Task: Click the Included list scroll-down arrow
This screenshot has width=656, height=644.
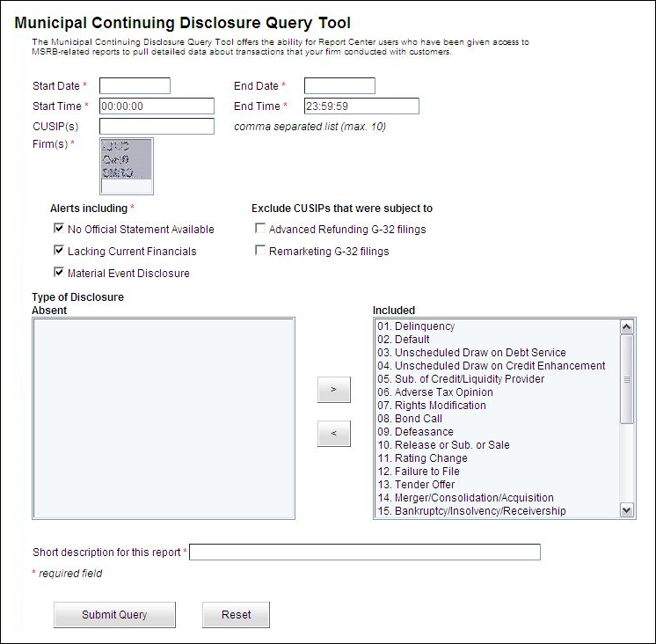Action: click(x=627, y=510)
